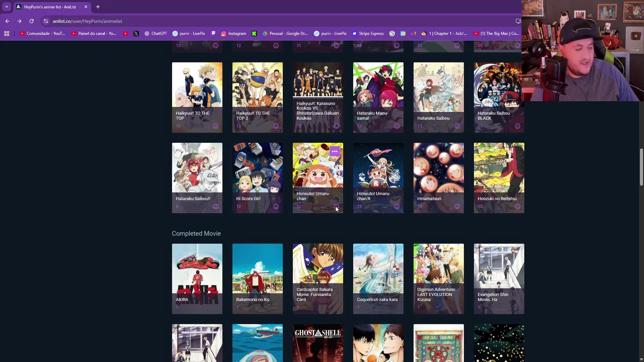Open the Haikyuu!! TO THE TOP 2 cover
Screen dimensions: 644x362
click(258, 98)
